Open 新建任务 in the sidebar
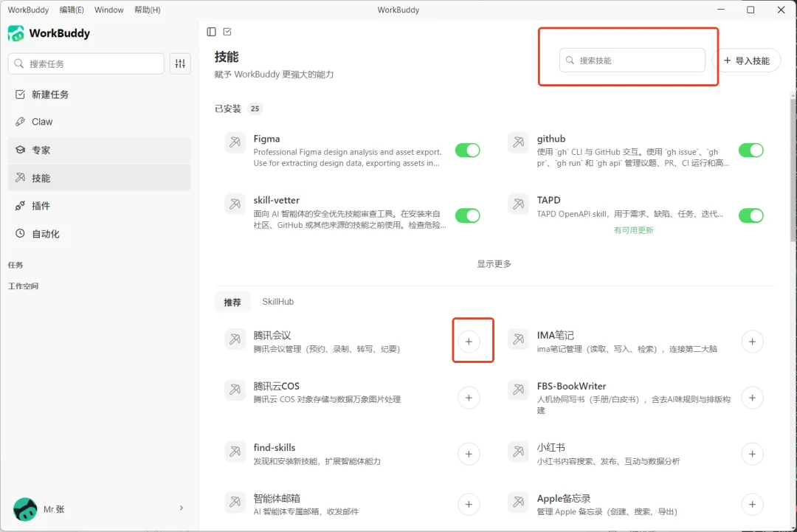Image resolution: width=797 pixels, height=532 pixels. tap(99, 94)
